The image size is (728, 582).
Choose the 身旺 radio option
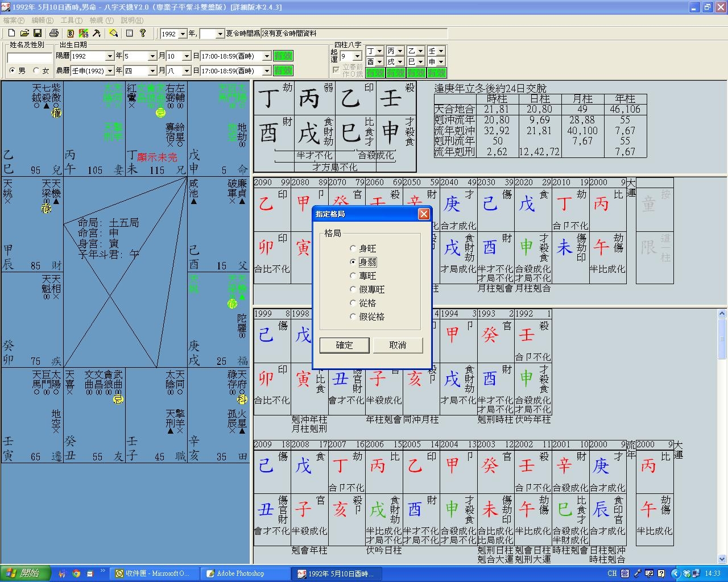353,248
